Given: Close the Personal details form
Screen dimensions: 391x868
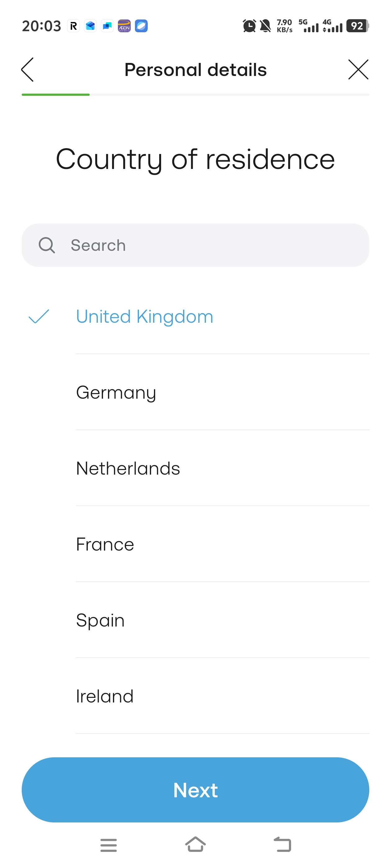Looking at the screenshot, I should tap(358, 69).
